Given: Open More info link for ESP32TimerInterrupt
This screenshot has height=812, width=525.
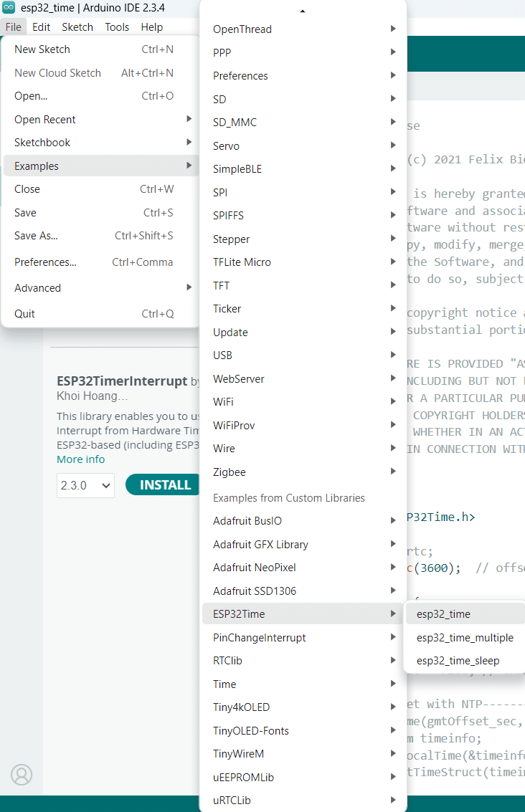Looking at the screenshot, I should (81, 459).
